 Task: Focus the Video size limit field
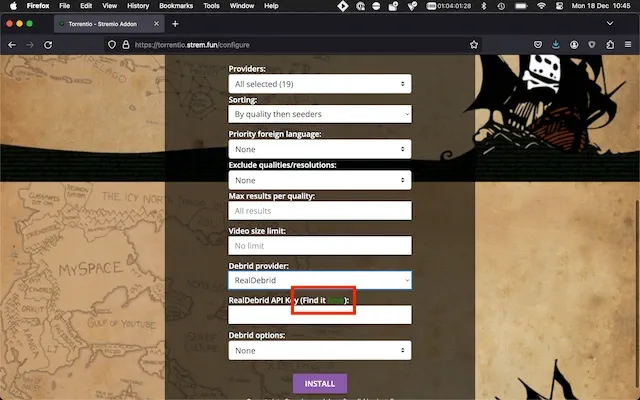pos(320,246)
